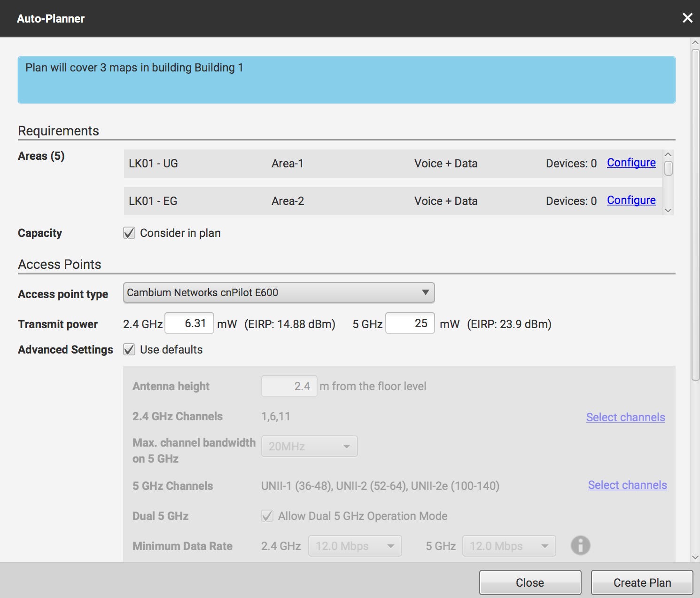Click the info icon beside Minimum Data Rate
700x598 pixels.
click(x=580, y=546)
